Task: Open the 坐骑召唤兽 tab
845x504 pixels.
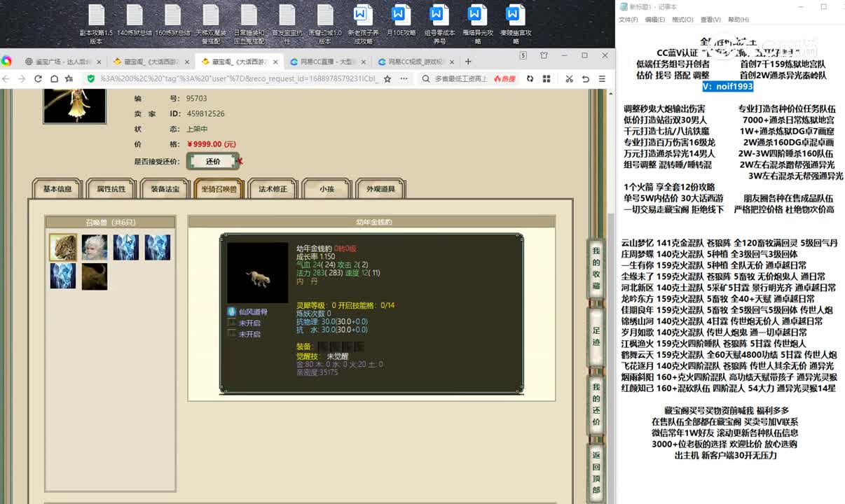Action: tap(219, 189)
